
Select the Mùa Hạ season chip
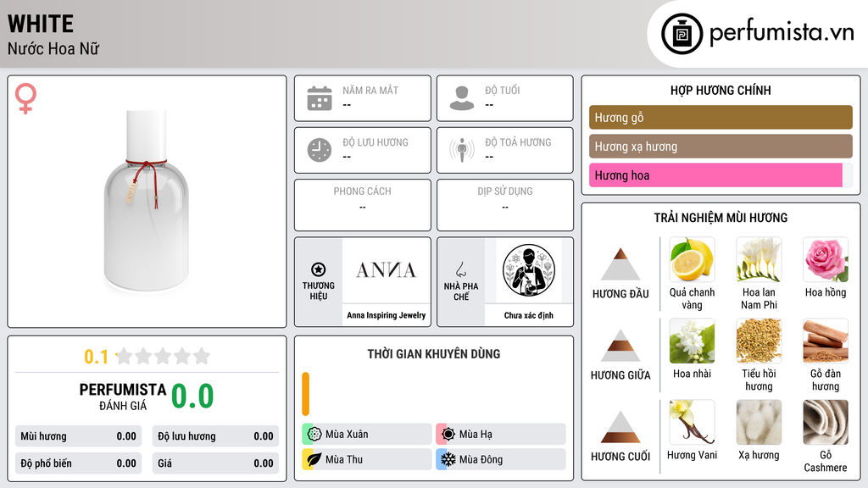click(501, 435)
